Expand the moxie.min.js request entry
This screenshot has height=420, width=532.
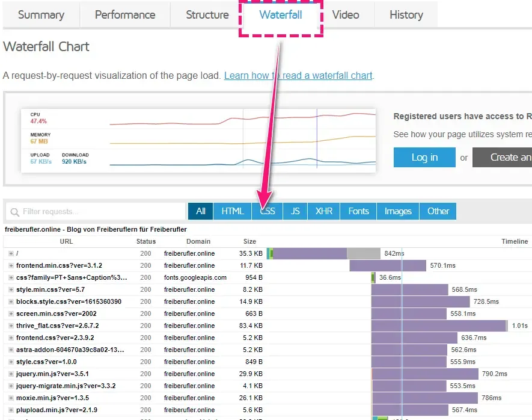coord(11,398)
